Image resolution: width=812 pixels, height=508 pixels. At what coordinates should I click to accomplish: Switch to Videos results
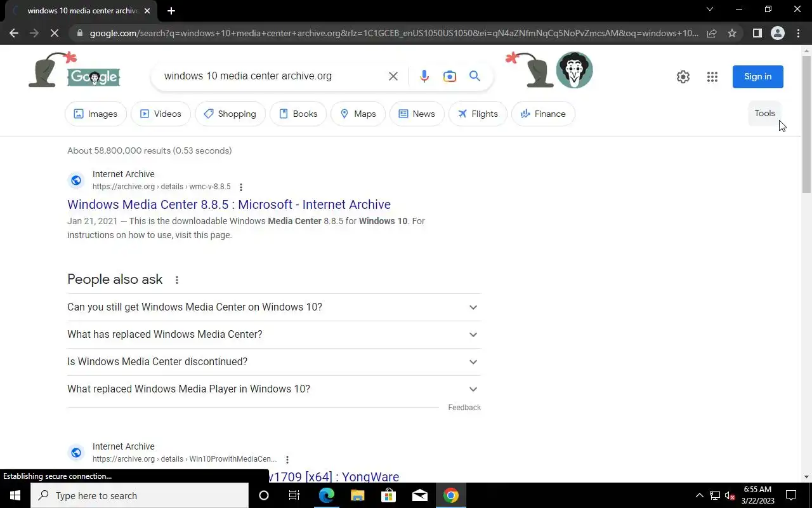pyautogui.click(x=160, y=114)
